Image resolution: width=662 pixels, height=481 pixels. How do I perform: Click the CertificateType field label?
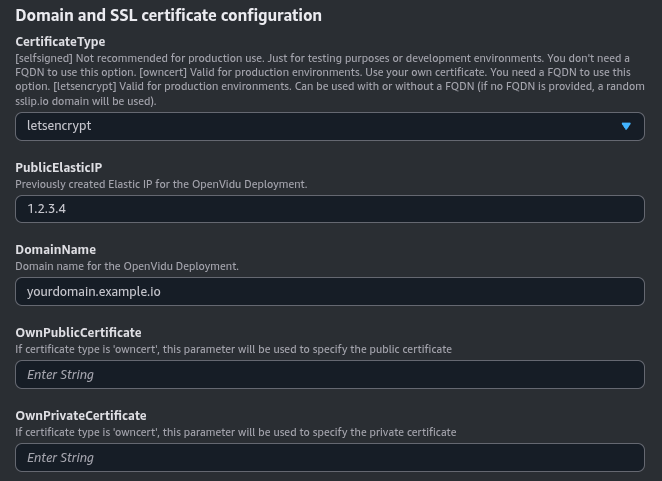[60, 42]
